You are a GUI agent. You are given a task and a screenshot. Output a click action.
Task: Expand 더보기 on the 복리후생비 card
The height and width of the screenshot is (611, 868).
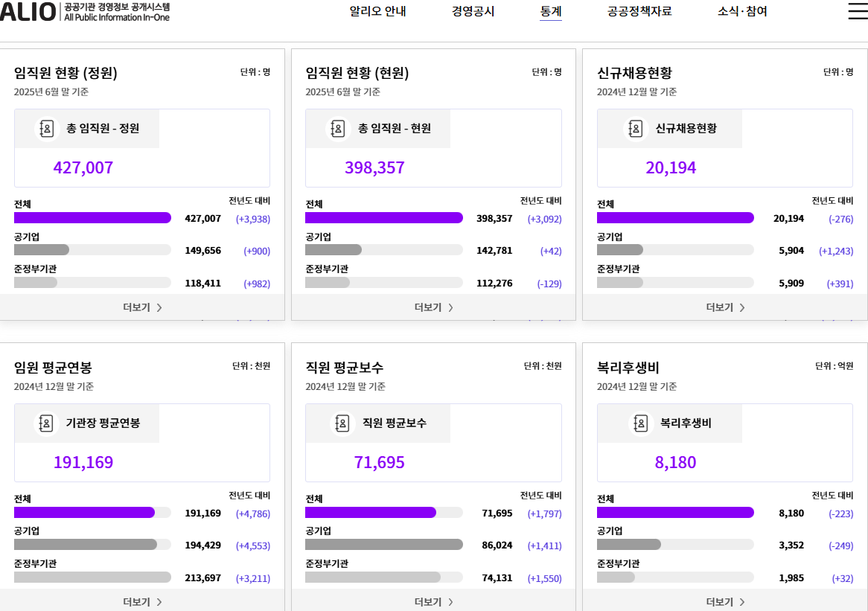point(724,601)
